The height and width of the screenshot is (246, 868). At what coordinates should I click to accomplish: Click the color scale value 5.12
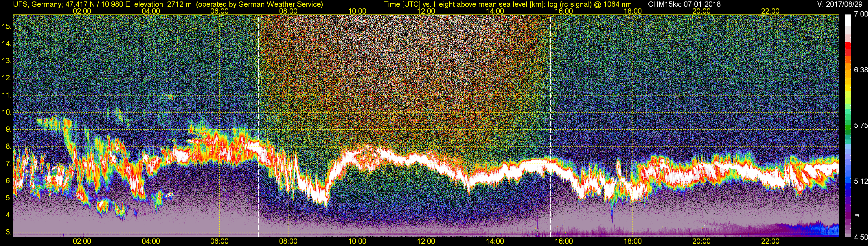[860, 181]
